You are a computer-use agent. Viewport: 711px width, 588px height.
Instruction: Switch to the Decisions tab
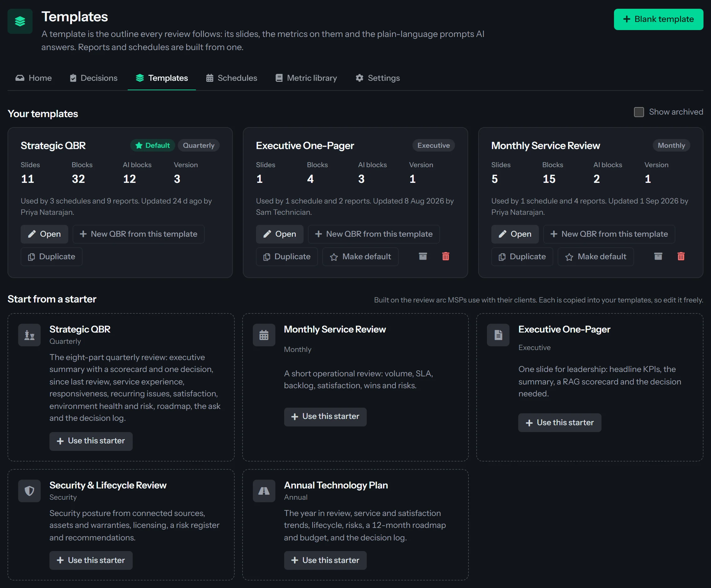point(94,78)
